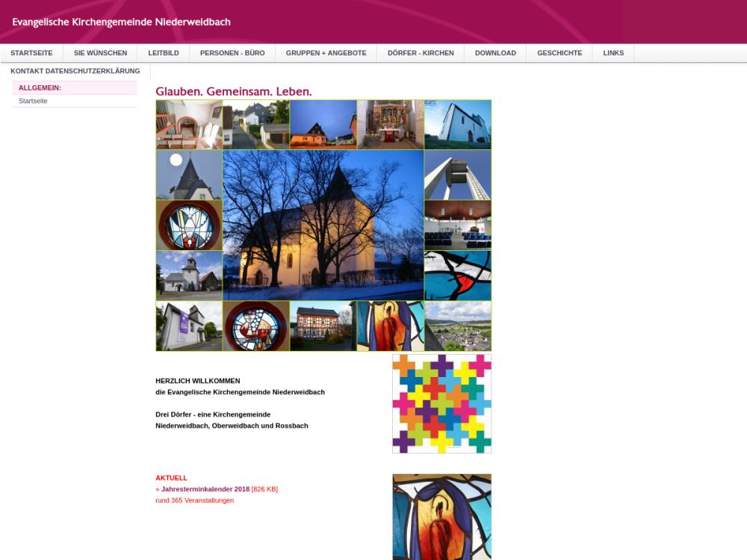
Task: Open PERSONEN - BÜRO navigation item
Action: pyautogui.click(x=232, y=53)
